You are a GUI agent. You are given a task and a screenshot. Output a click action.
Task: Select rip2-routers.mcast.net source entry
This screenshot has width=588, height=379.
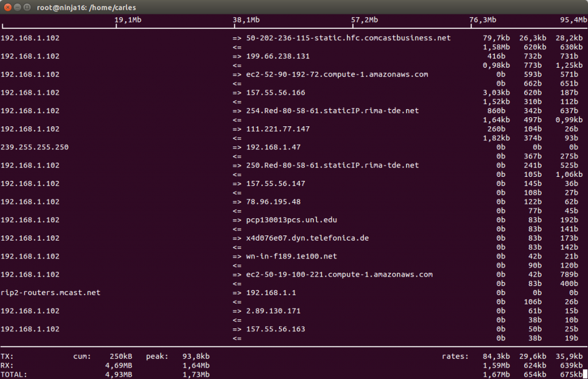51,292
